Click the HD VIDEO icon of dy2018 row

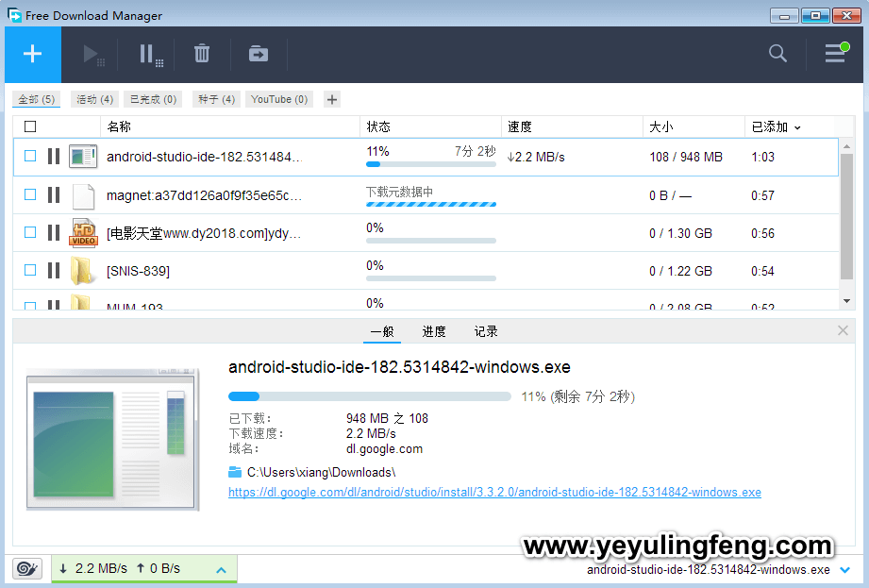coord(83,233)
